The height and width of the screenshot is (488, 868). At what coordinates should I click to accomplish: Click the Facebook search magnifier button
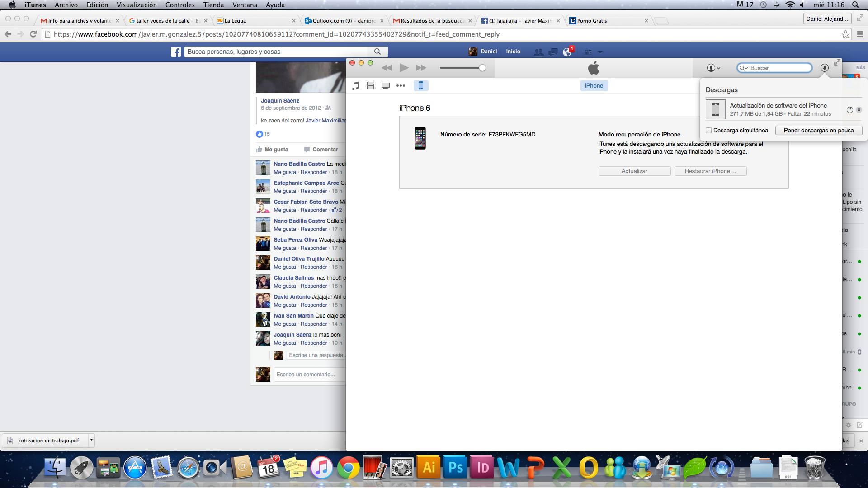(377, 52)
